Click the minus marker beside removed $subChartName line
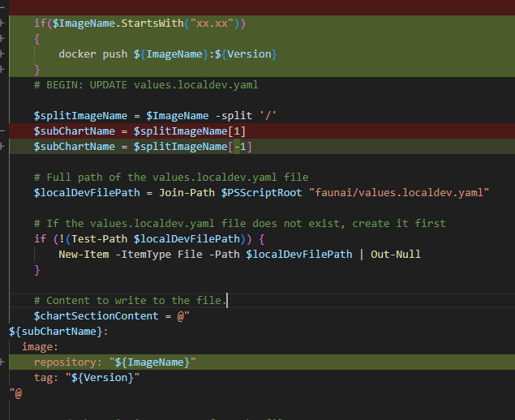 (x=3, y=131)
